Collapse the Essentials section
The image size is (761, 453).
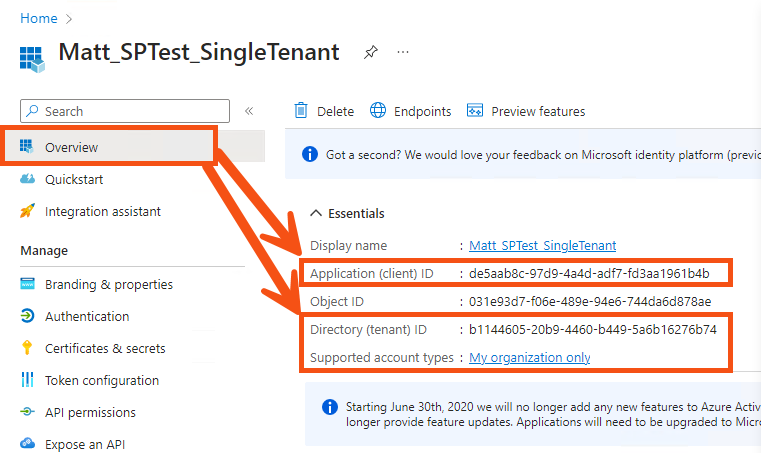tap(317, 213)
